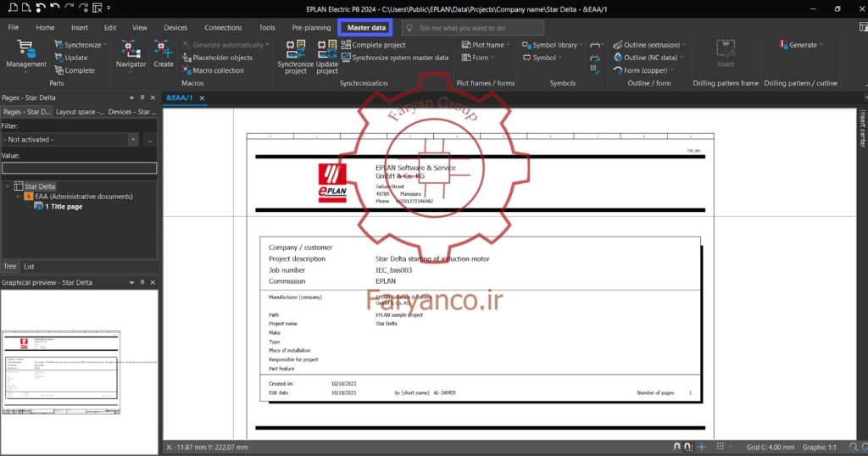Viewport: 868px width, 456px height.
Task: Close the &EAA/1 page tab
Action: [202, 98]
